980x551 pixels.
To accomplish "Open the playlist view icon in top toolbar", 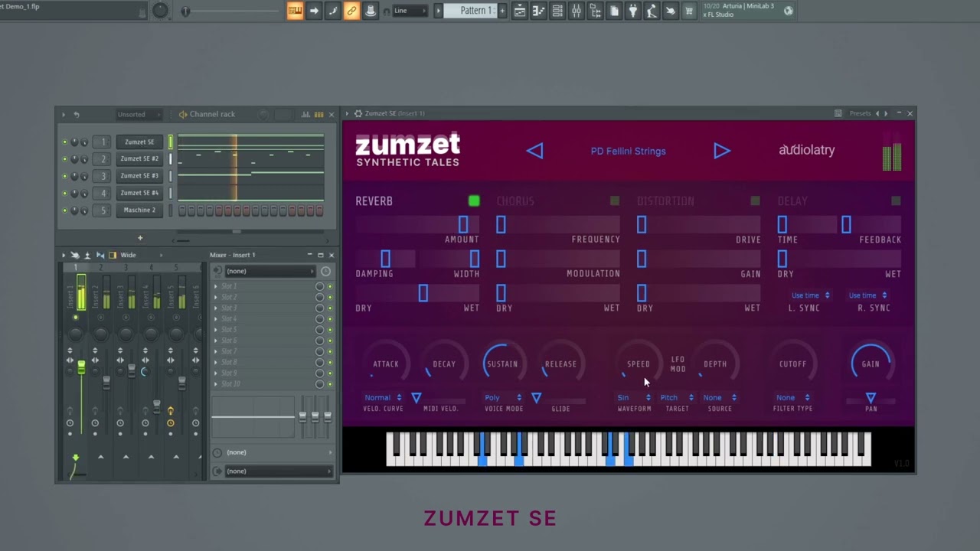I will point(520,11).
